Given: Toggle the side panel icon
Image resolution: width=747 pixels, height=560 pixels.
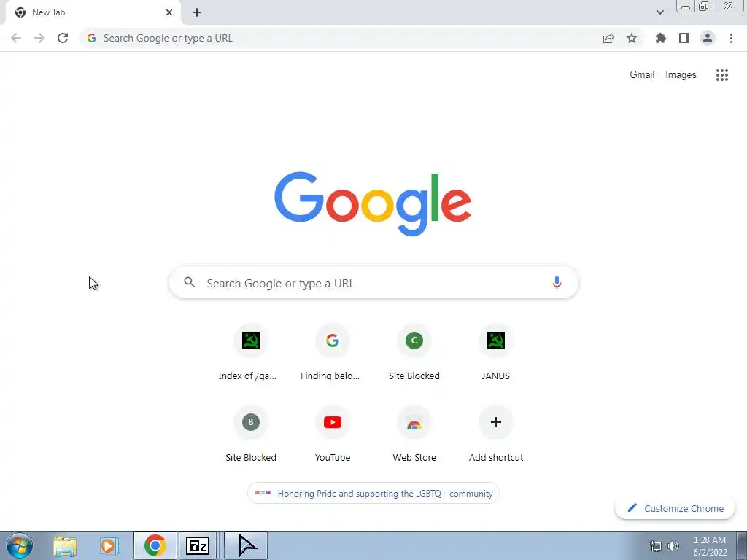Looking at the screenshot, I should (x=684, y=38).
